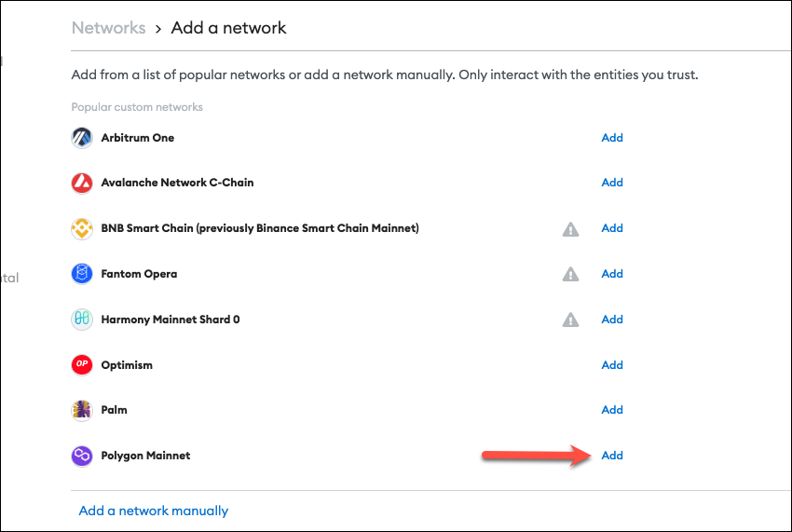This screenshot has height=532, width=792.
Task: Select the Polygon Mainnet name text
Action: [145, 456]
